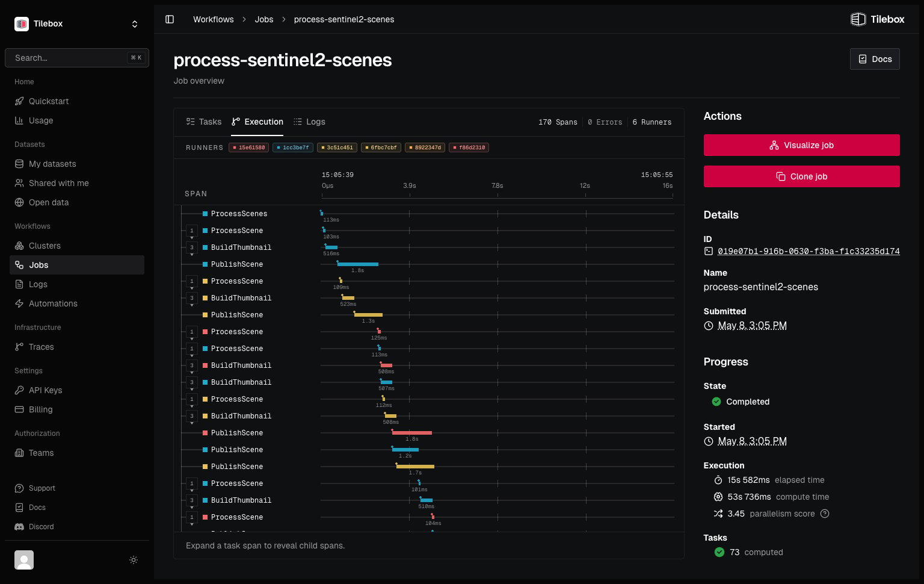Click the Tilebox logo at top right
The image size is (924, 584).
tap(877, 19)
